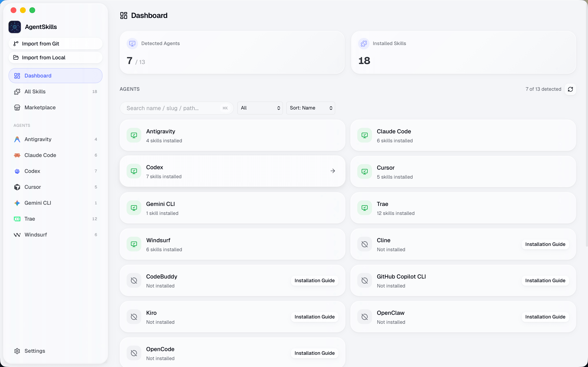Screen dimensions: 588x367
Task: Click the Trae icon in the sidebar
Action: tap(17, 219)
